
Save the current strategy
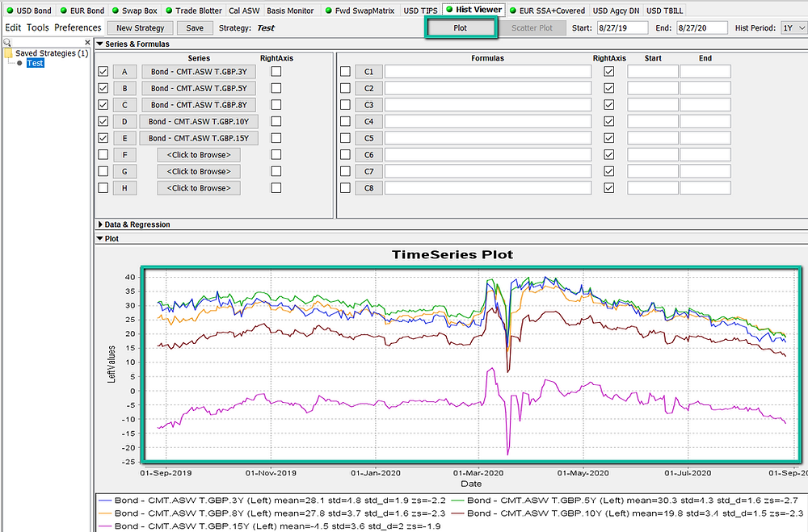(195, 27)
